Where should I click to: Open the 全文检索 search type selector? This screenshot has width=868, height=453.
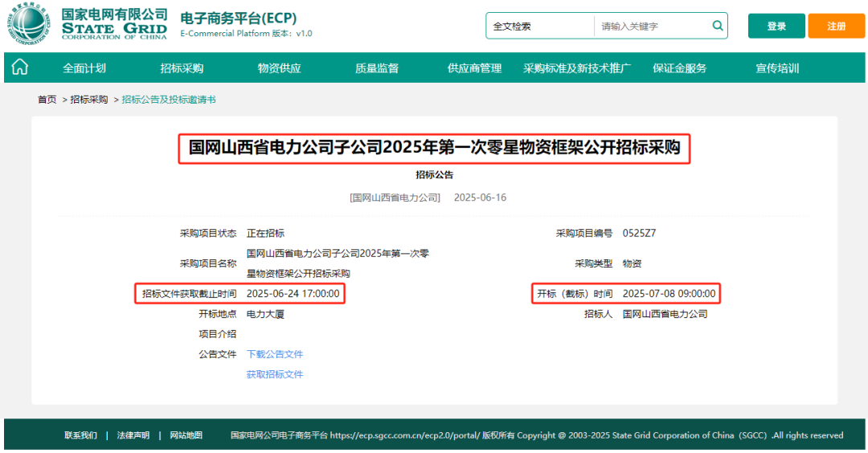pos(540,26)
